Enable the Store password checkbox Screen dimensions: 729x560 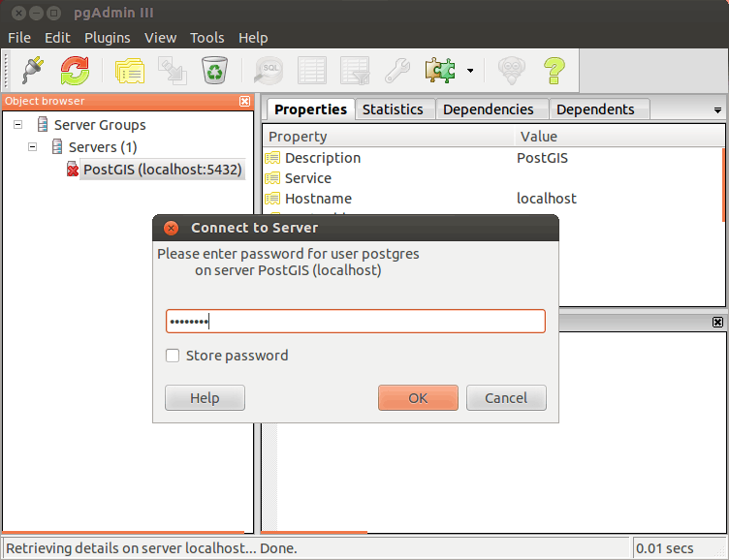[173, 356]
